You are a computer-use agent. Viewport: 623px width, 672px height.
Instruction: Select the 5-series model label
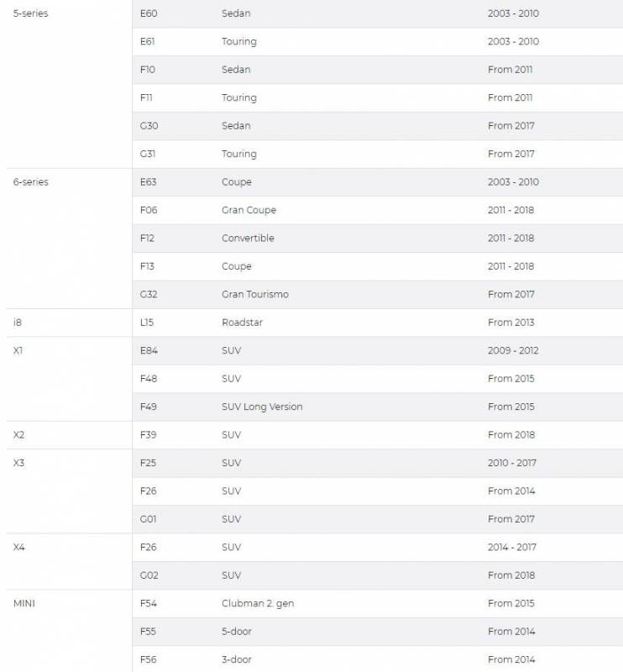pos(30,13)
